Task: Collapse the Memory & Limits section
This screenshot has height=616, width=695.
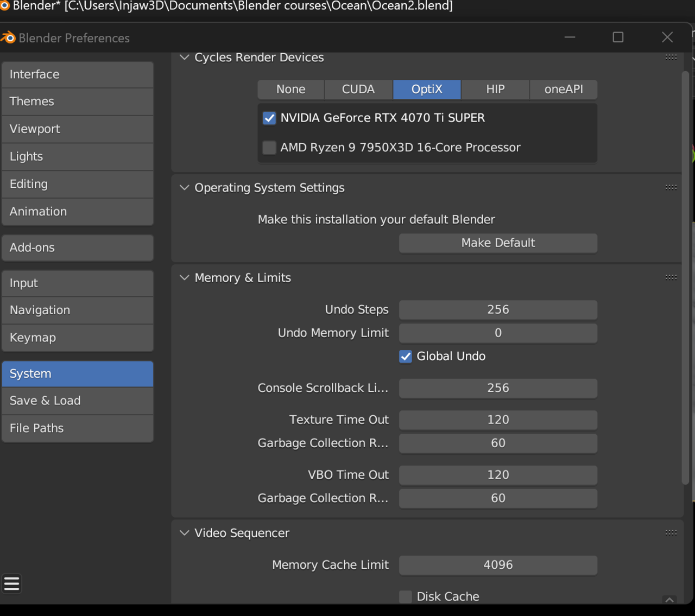Action: [185, 278]
